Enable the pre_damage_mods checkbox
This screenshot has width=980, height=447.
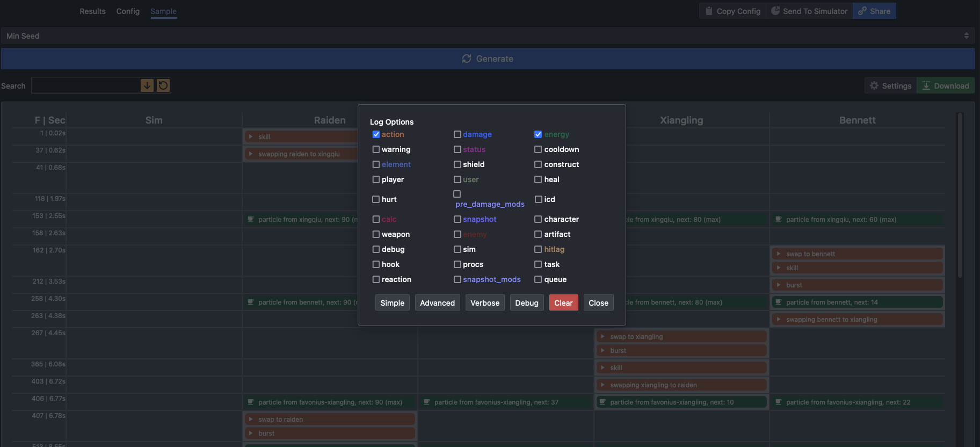(457, 194)
